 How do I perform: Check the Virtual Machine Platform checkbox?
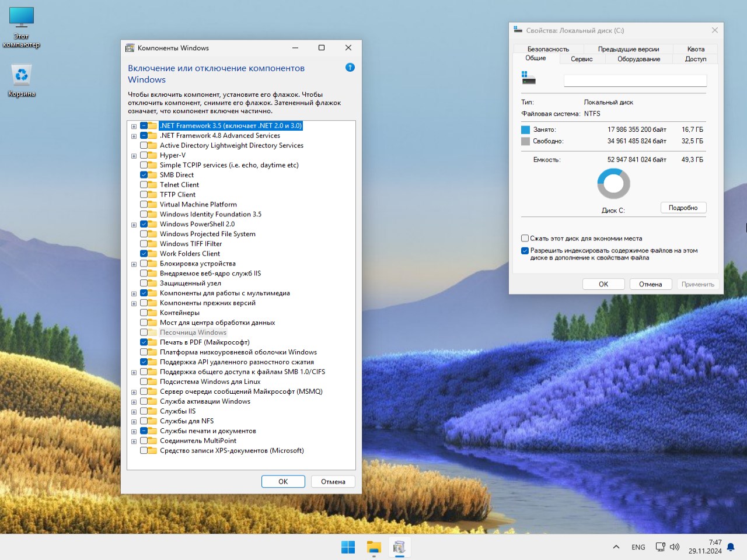point(144,205)
